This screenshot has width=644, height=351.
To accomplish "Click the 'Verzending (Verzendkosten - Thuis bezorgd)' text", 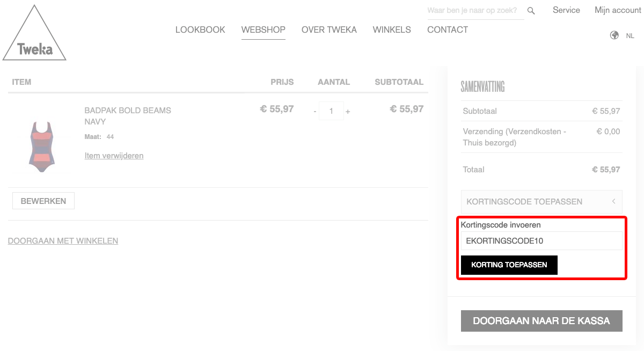I will click(x=515, y=137).
